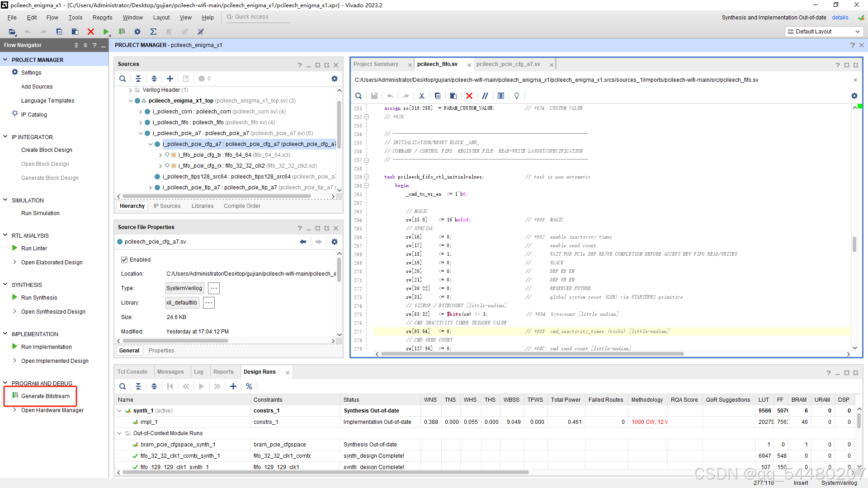
Task: Click Generate Bitstream in Flow Navigator
Action: [x=45, y=396]
